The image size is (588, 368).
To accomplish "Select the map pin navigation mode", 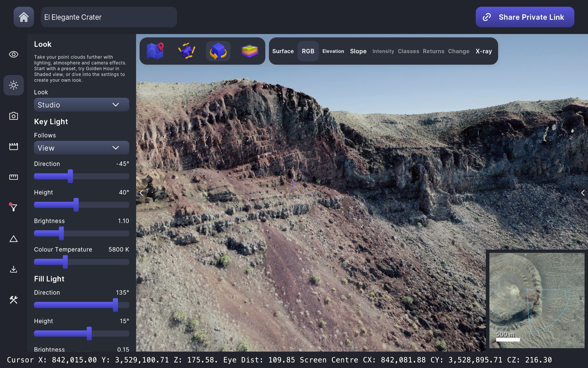I will point(155,51).
